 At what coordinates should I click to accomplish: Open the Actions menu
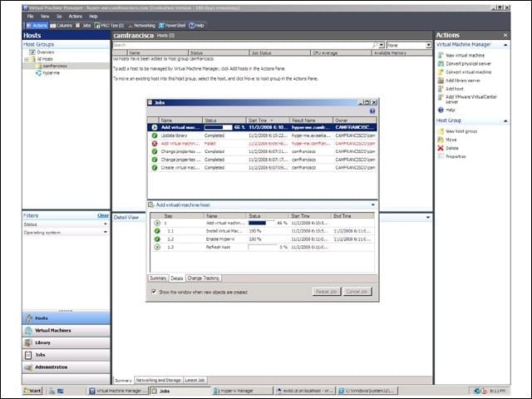coord(76,17)
